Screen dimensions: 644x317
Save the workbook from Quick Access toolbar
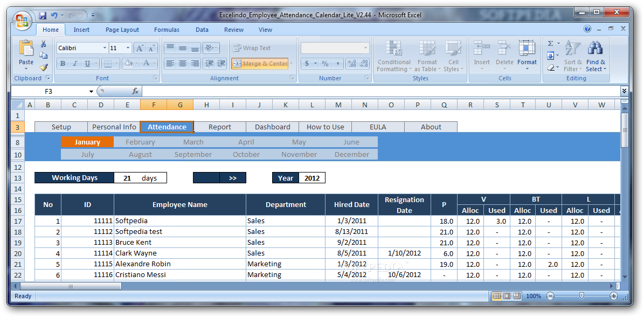click(42, 15)
